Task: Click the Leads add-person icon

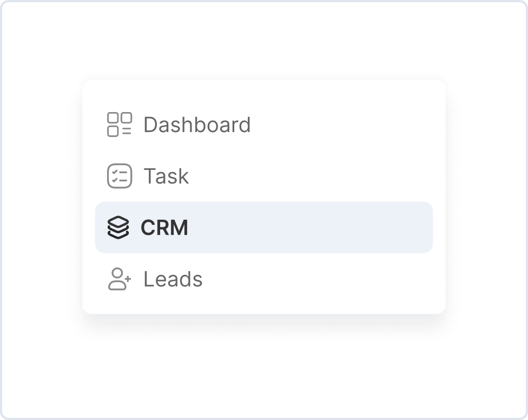Action: (x=119, y=279)
